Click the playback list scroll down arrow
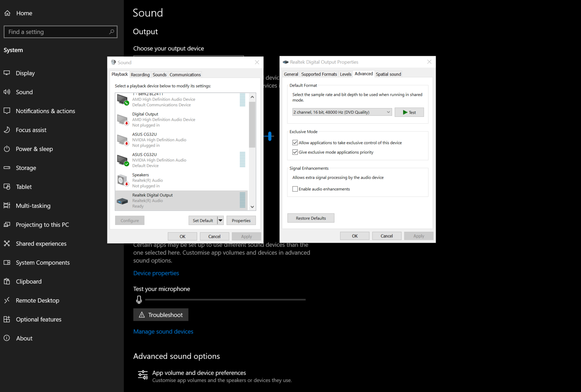Viewport: 581px width, 392px height. pyautogui.click(x=252, y=207)
